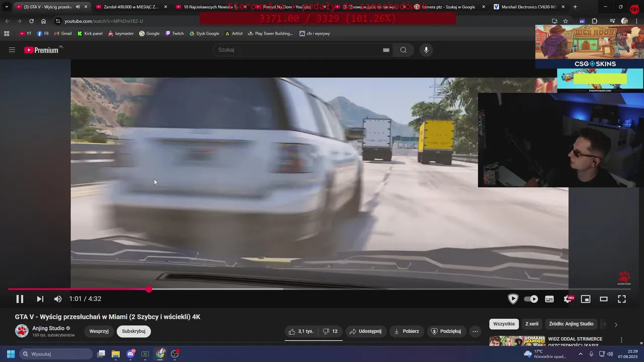Viewport: 644px width, 362px height.
Task: Click the Subskrybuj subscribe button
Action: coord(133,331)
